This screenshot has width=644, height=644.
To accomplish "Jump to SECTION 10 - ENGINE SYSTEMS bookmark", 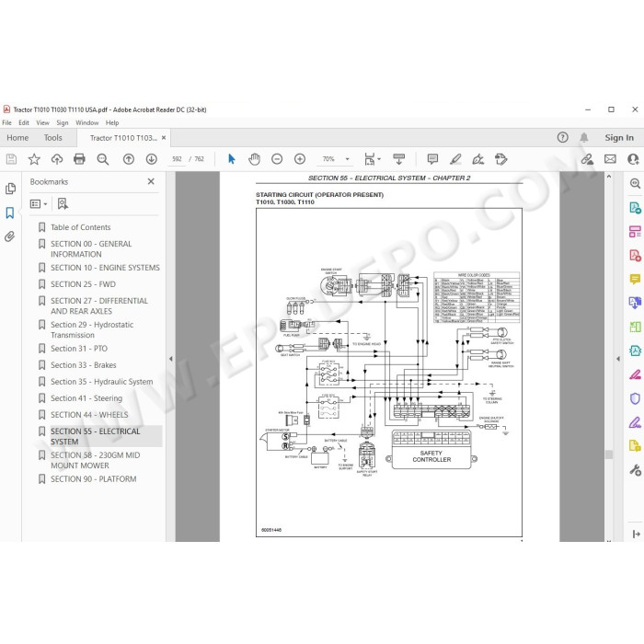I will [105, 268].
